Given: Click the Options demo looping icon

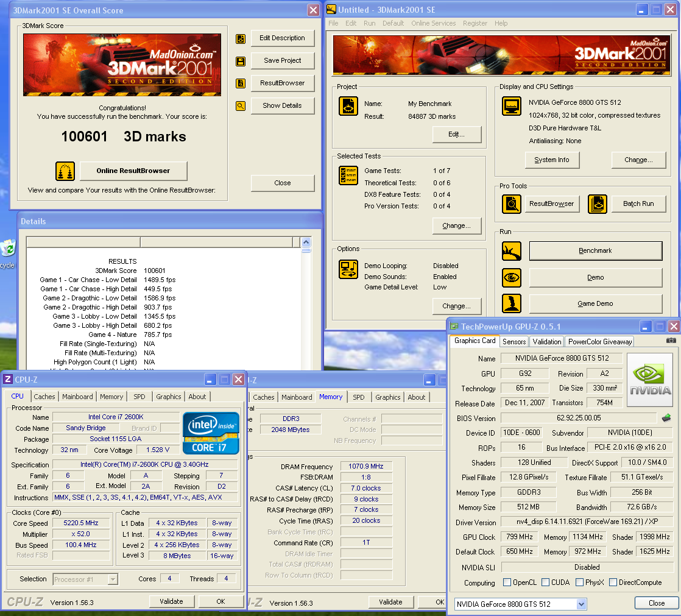Looking at the screenshot, I should click(x=348, y=269).
